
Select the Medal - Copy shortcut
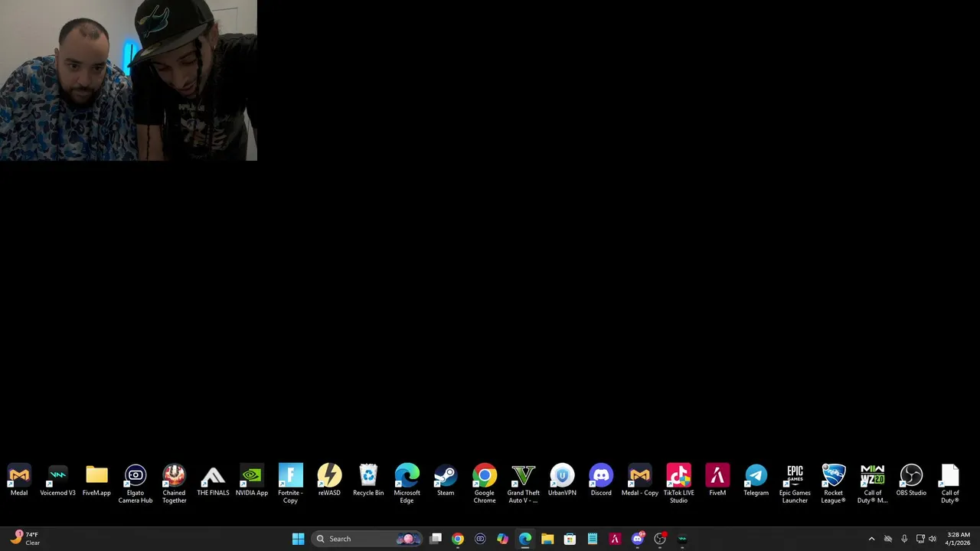tap(640, 481)
